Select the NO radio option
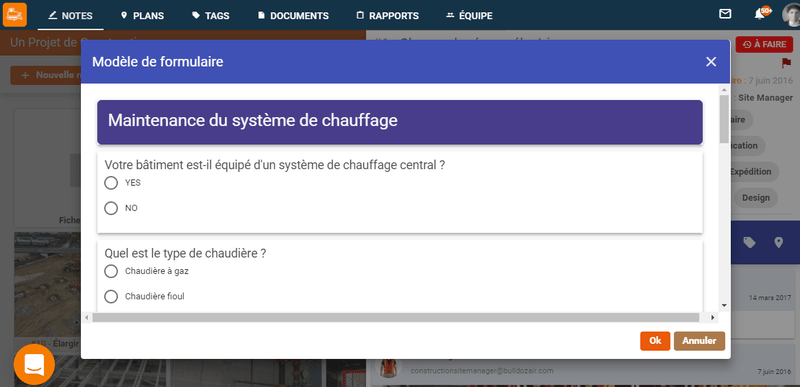800x387 pixels. pos(111,209)
